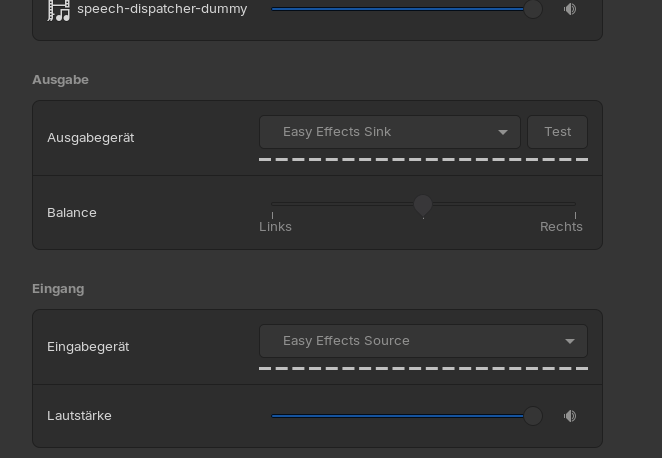This screenshot has width=662, height=458.
Task: Click the speech-dispatcher-dummy volume slider handle
Action: tap(533, 9)
